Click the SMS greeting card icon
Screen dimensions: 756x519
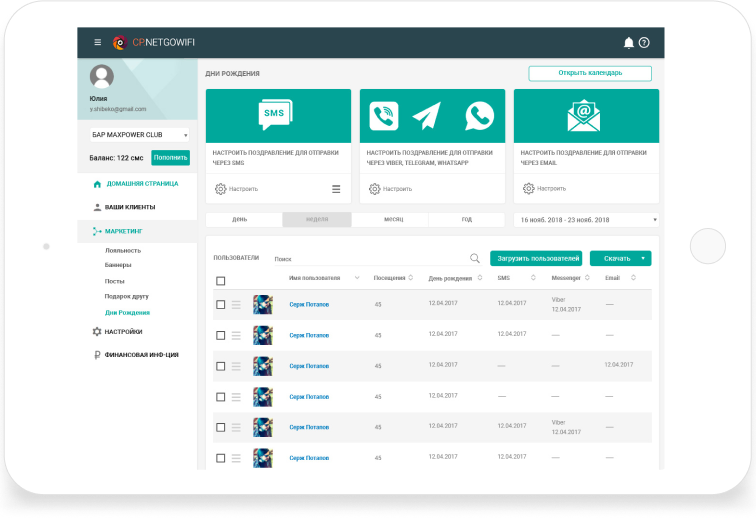coord(278,115)
